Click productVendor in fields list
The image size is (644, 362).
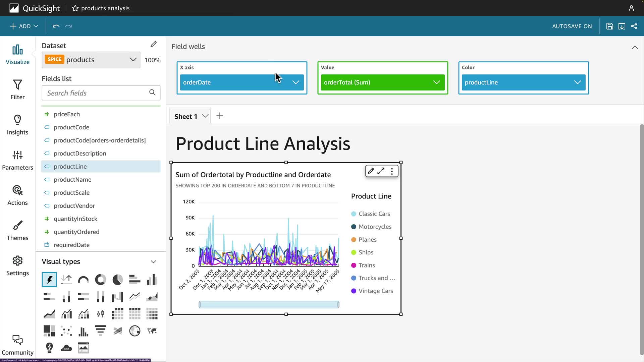[x=74, y=206]
